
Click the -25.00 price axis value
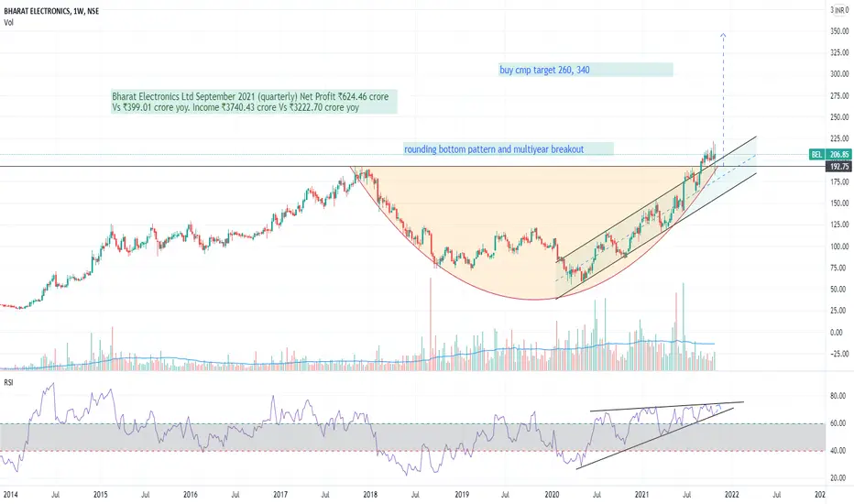[x=840, y=354]
